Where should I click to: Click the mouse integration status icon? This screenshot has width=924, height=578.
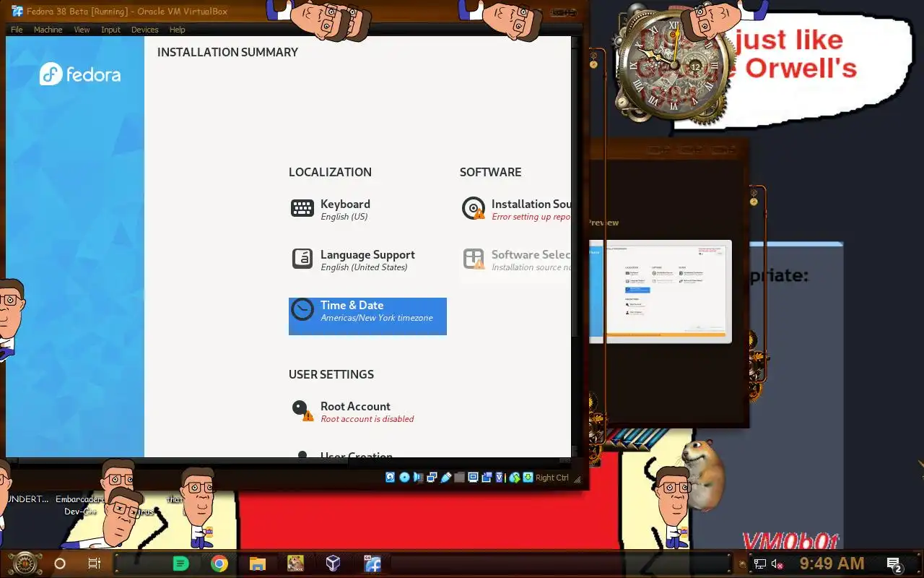click(x=514, y=477)
